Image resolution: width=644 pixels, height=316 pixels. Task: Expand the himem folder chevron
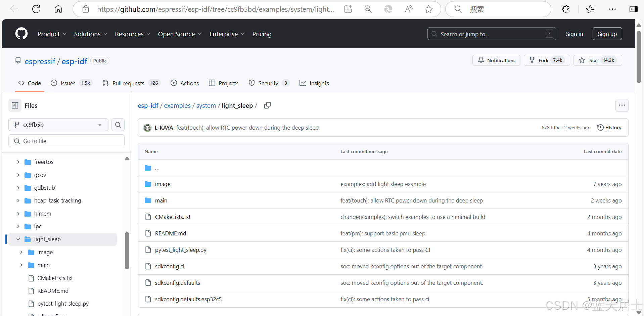18,214
